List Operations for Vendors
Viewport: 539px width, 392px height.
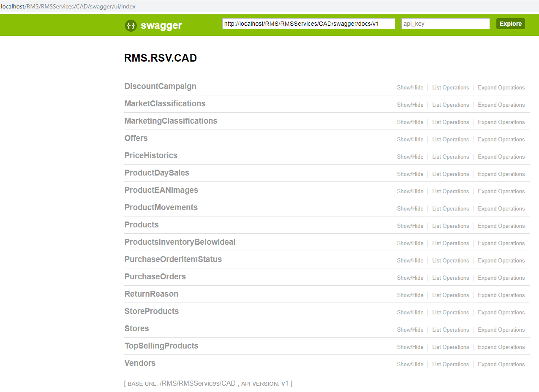point(450,365)
